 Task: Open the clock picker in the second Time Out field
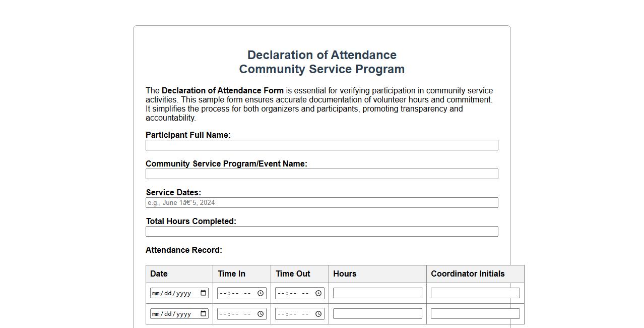click(318, 313)
